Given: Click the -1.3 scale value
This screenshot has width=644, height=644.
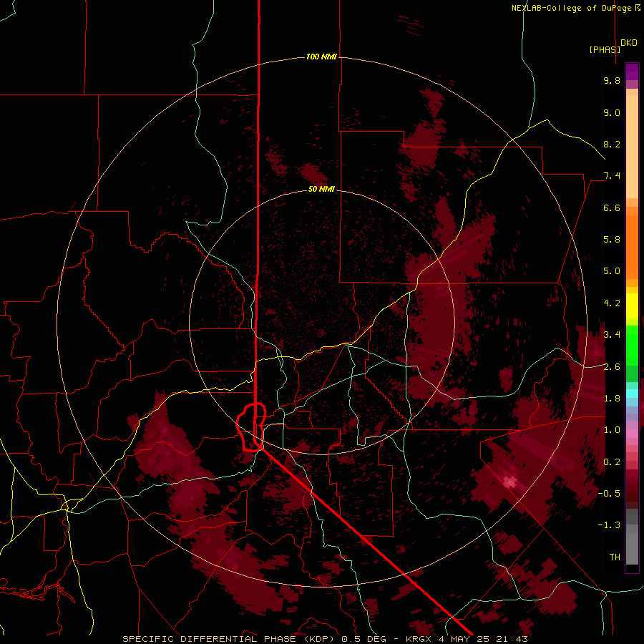Looking at the screenshot, I should pyautogui.click(x=610, y=525).
